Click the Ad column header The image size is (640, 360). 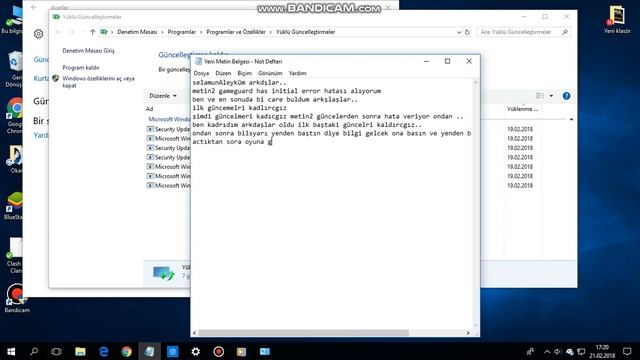coord(149,109)
